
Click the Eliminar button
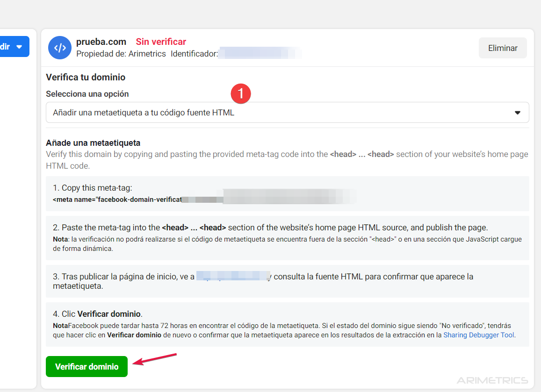[x=503, y=48]
